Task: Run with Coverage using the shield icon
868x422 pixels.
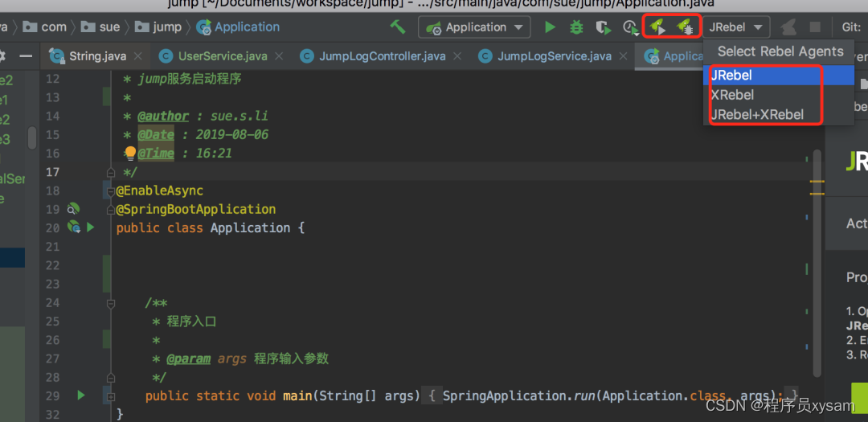Action: 604,27
